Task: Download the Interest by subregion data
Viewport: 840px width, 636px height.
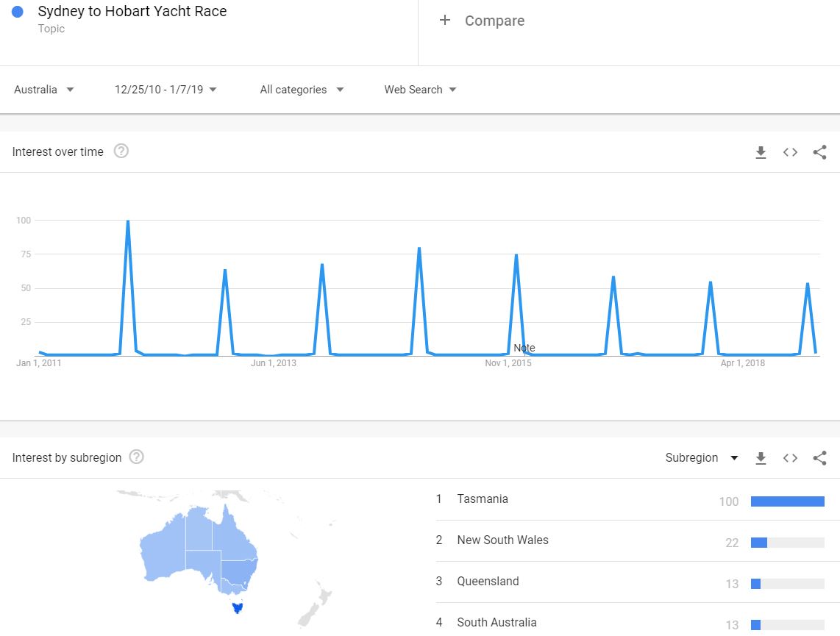Action: pyautogui.click(x=761, y=458)
